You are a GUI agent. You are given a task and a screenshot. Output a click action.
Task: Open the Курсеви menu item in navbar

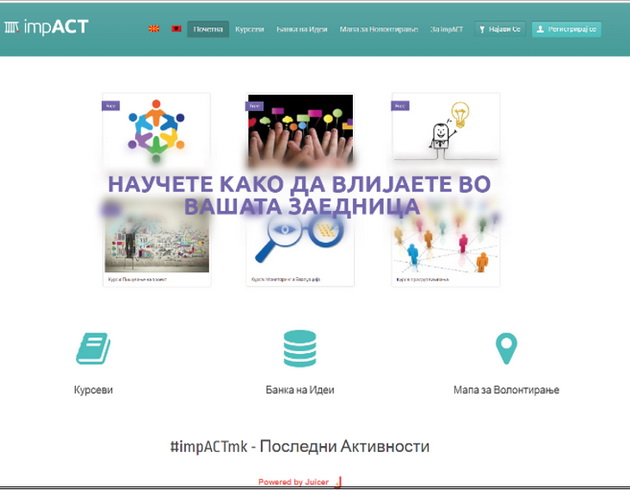point(250,29)
